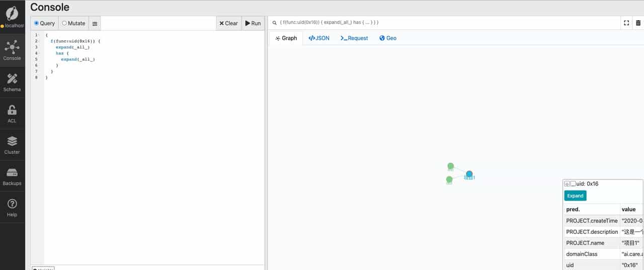Click the move handle icon beside uid: 0x16
Image resolution: width=644 pixels, height=270 pixels.
[567, 184]
